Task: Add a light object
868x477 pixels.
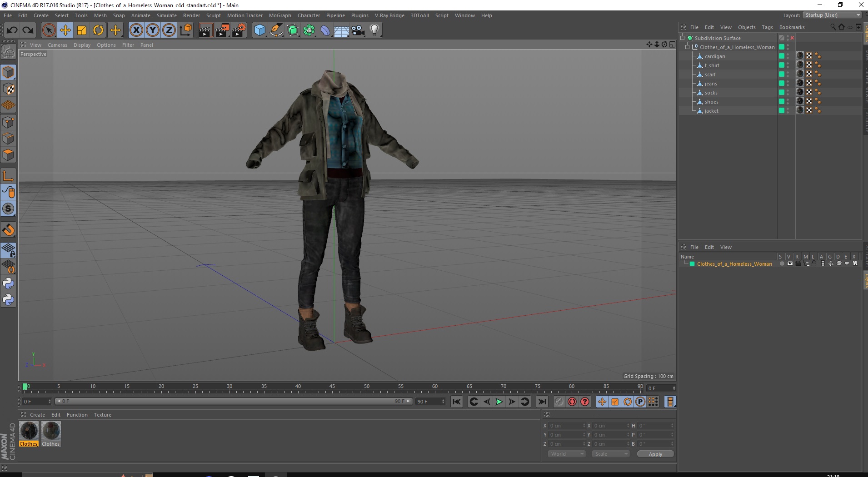Action: point(374,30)
